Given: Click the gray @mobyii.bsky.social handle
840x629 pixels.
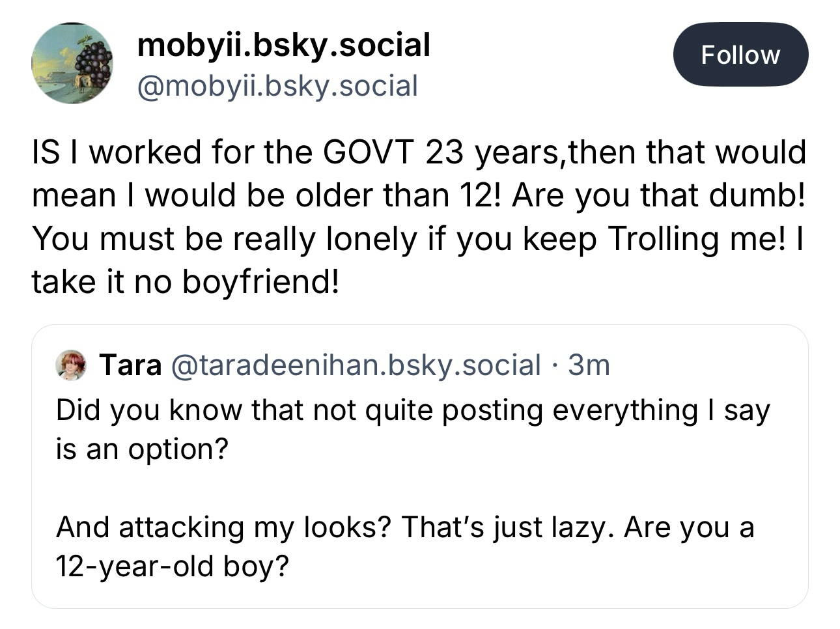Looking at the screenshot, I should pyautogui.click(x=277, y=86).
